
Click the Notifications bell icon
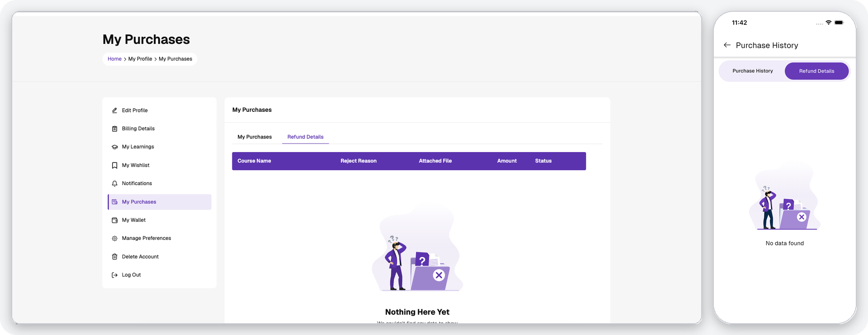(x=114, y=183)
